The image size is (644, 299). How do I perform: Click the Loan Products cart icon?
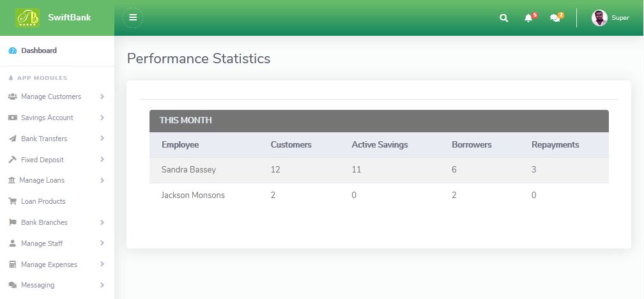tap(13, 201)
